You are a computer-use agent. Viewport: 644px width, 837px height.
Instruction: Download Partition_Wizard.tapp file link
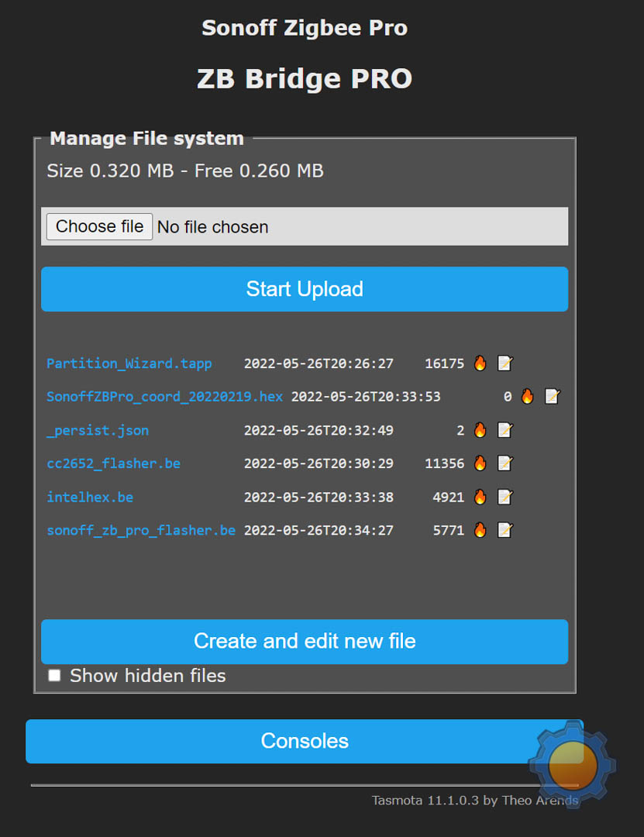[129, 363]
